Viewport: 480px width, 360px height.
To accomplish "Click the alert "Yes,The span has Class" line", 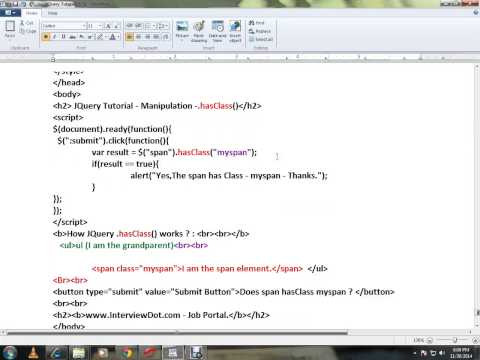I will point(229,175).
